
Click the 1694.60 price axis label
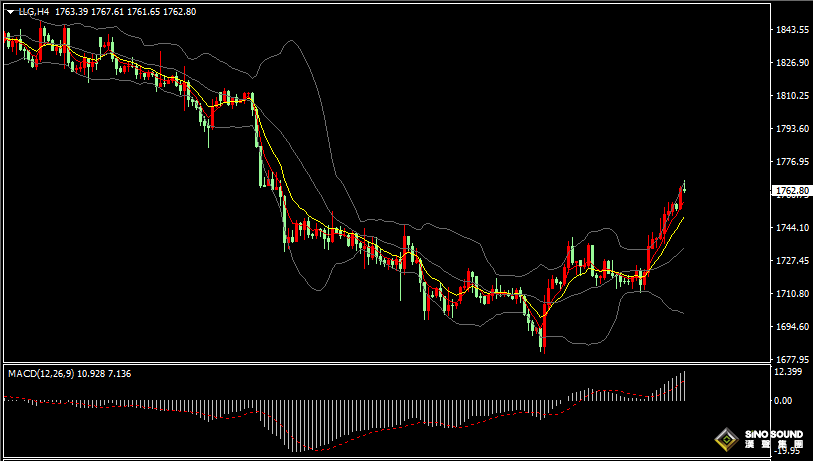point(792,327)
